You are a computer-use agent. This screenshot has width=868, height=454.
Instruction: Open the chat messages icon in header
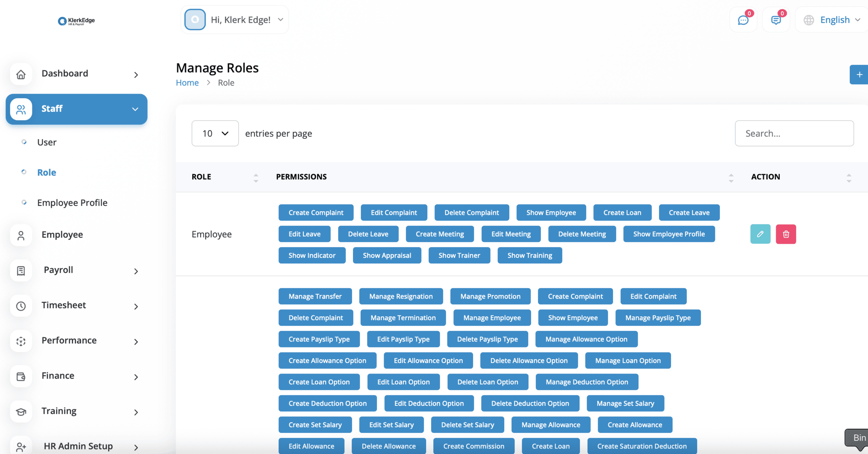click(x=743, y=20)
